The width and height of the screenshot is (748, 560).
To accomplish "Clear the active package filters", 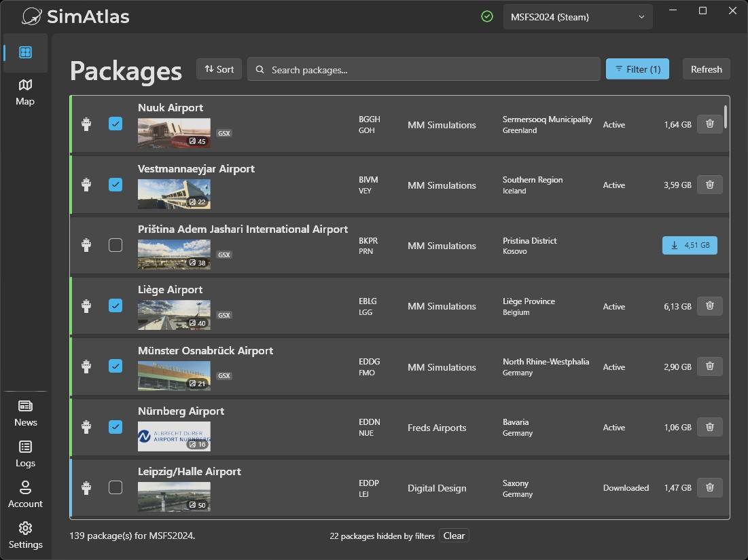I will pyautogui.click(x=454, y=536).
